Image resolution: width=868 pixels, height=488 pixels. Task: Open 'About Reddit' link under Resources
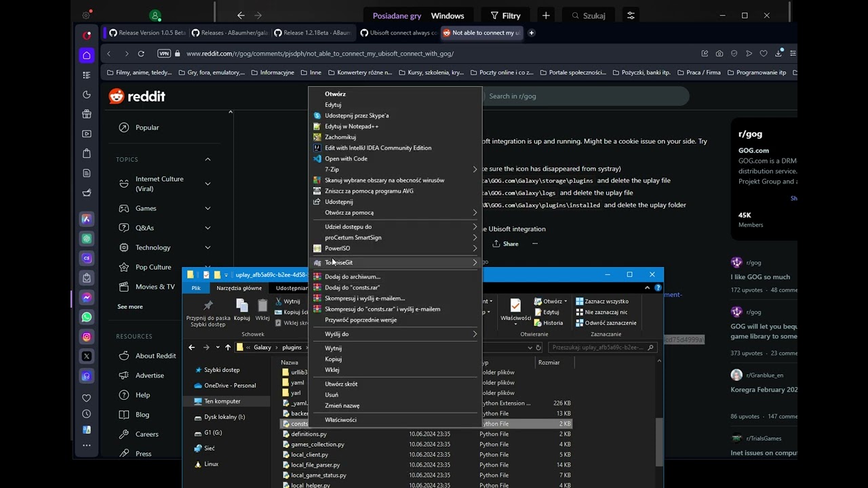coord(155,356)
